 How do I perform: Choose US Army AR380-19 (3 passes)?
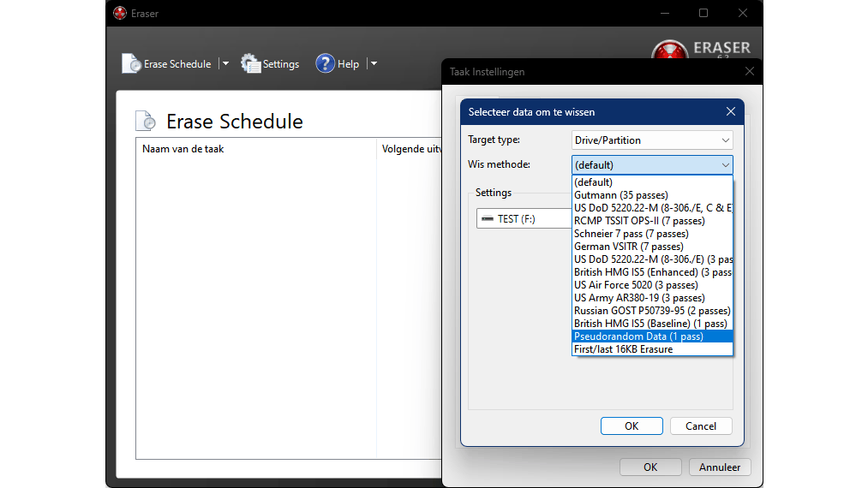[652, 298]
